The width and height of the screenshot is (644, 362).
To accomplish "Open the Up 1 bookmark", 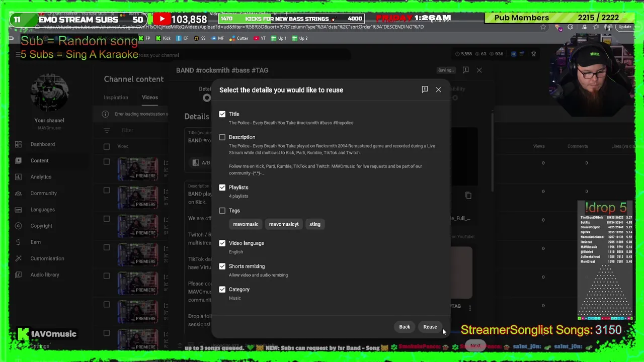I will (279, 38).
